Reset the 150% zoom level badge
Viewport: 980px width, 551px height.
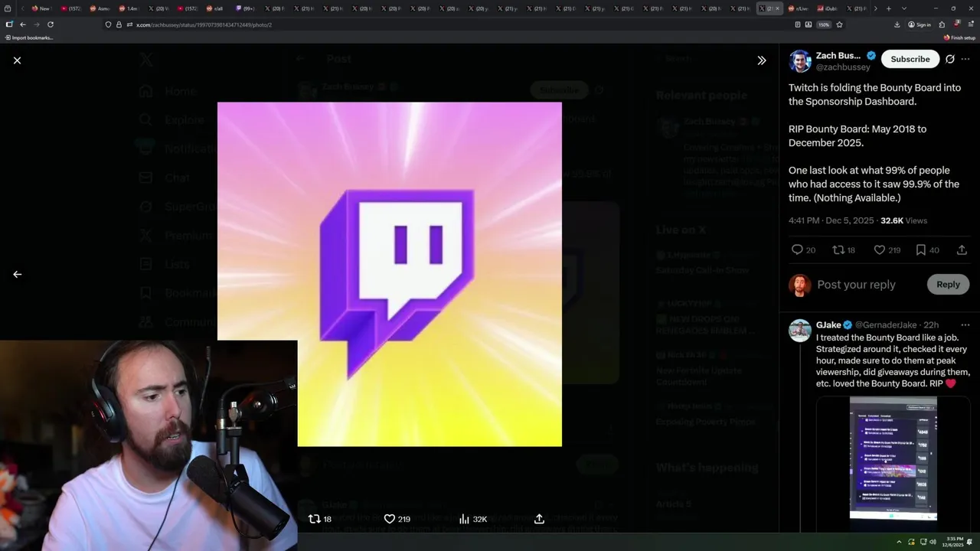coord(823,24)
